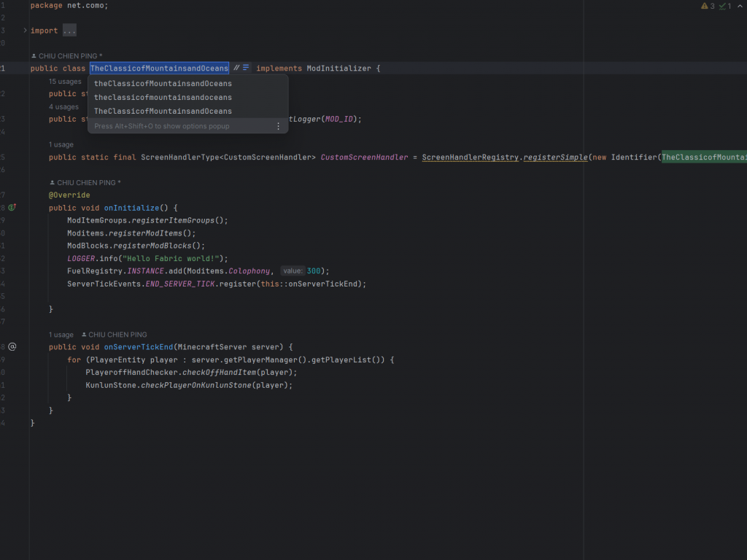This screenshot has width=747, height=560.
Task: Open the warnings indicator showing 3
Action: (708, 6)
